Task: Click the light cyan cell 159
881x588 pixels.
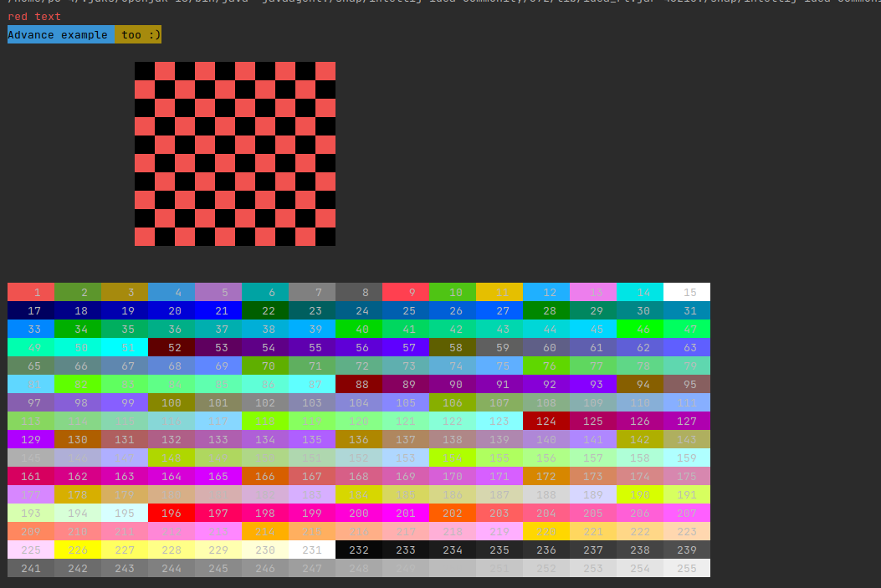Action: point(687,458)
